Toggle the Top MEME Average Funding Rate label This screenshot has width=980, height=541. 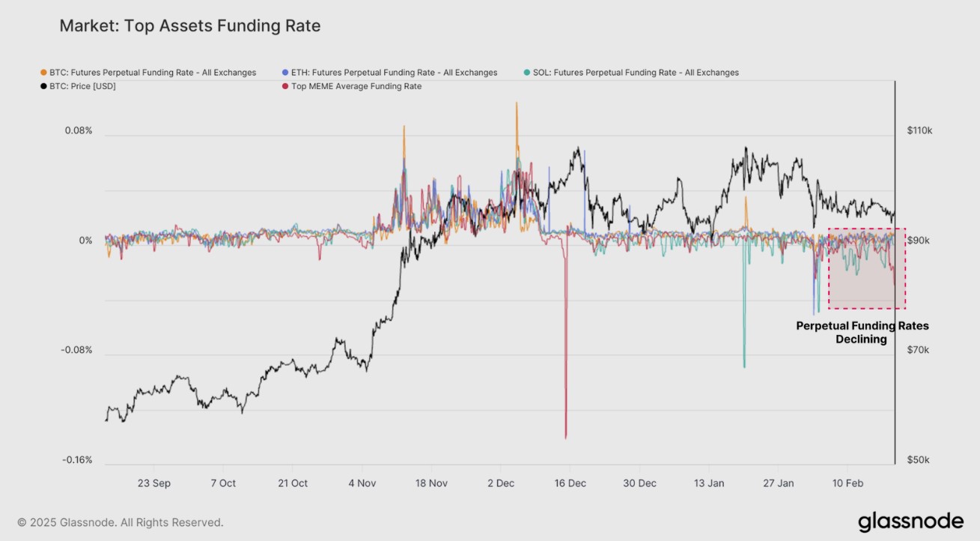coord(356,86)
